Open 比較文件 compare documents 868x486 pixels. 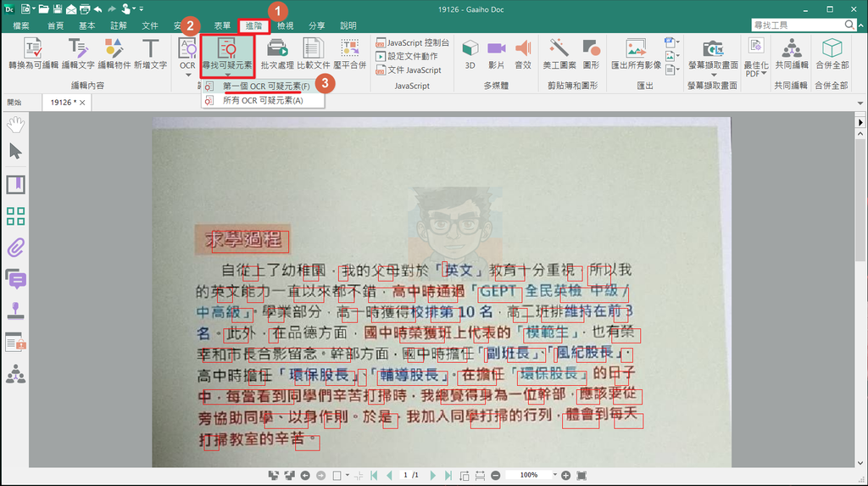[x=314, y=53]
